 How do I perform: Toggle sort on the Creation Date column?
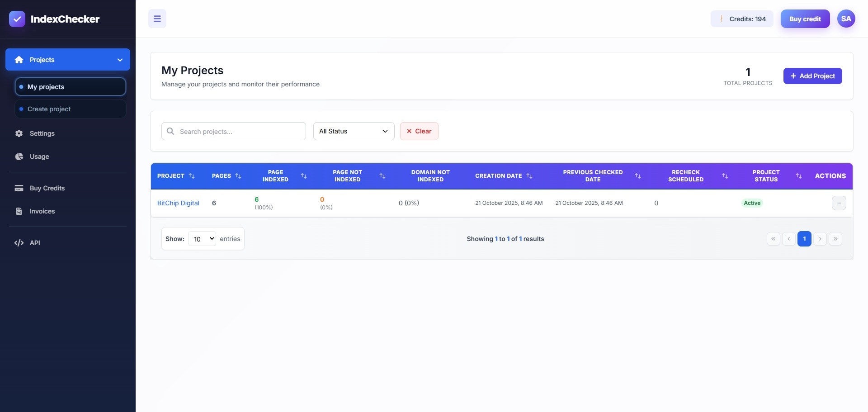coord(530,176)
